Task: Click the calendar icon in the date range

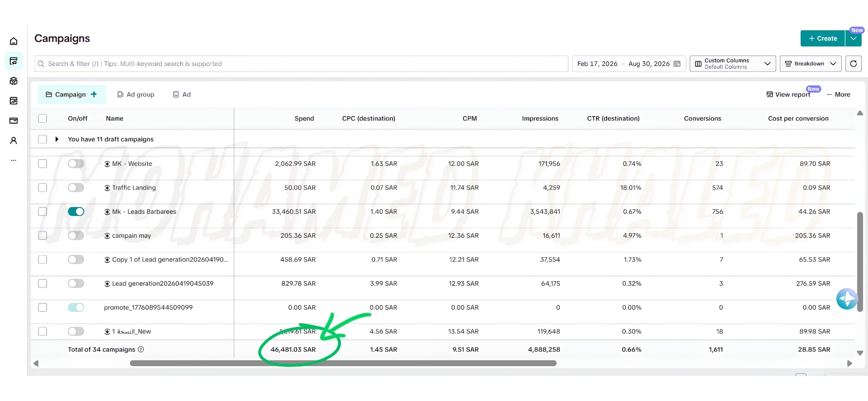Action: tap(677, 64)
